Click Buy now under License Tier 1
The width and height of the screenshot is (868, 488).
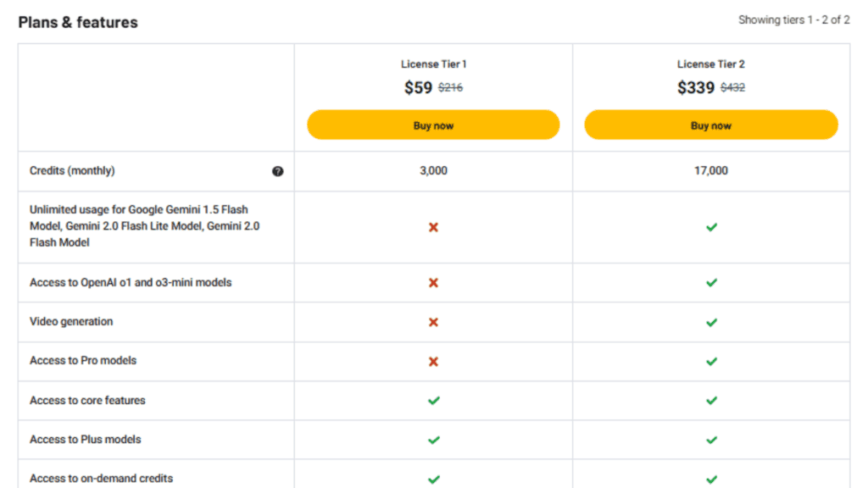pyautogui.click(x=433, y=125)
